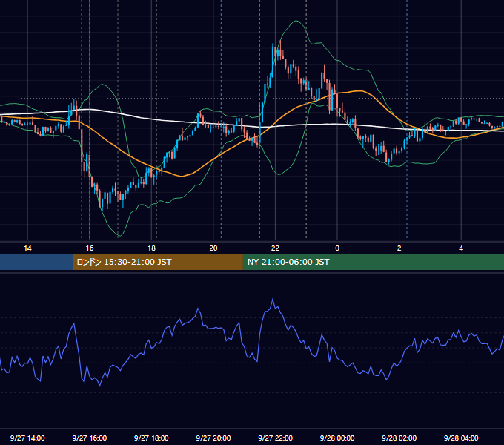Click the 4 hour axis label
This screenshot has width=504, height=445.
tap(461, 248)
